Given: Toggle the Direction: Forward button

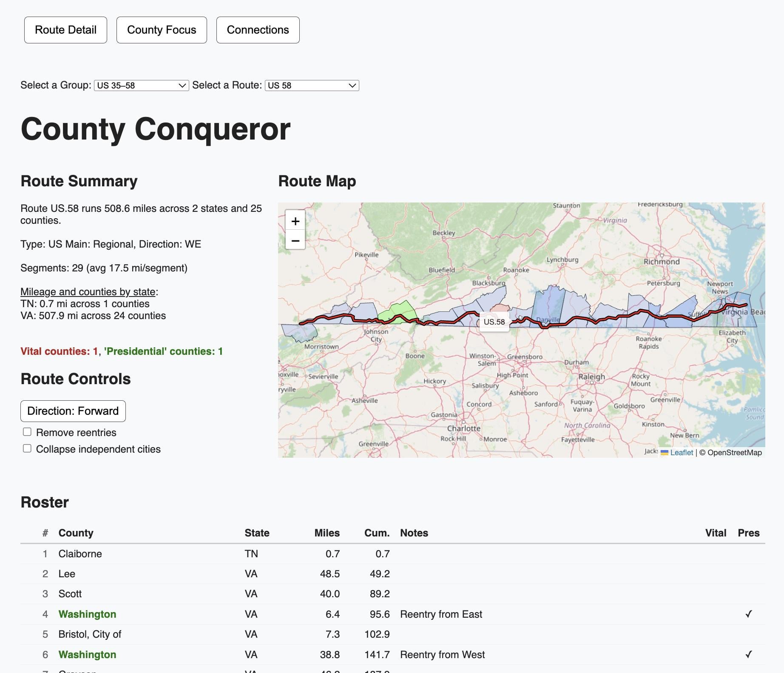Looking at the screenshot, I should click(x=73, y=411).
